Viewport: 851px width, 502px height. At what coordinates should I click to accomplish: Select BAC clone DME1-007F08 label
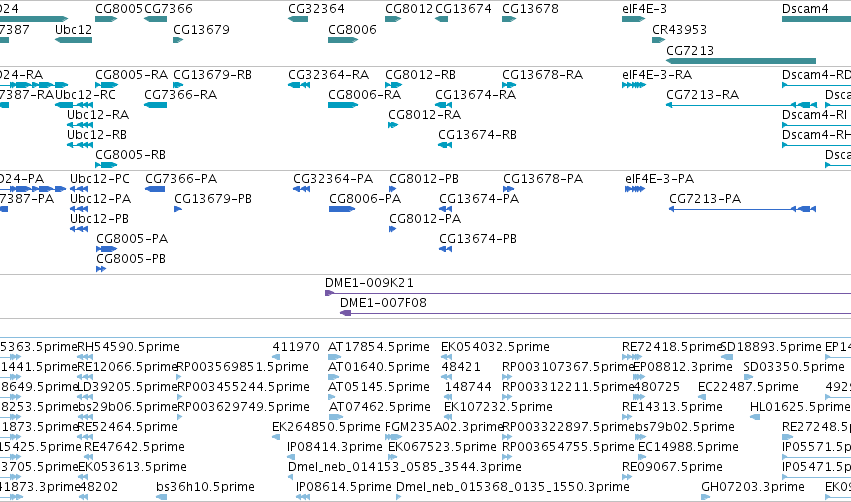tap(383, 303)
